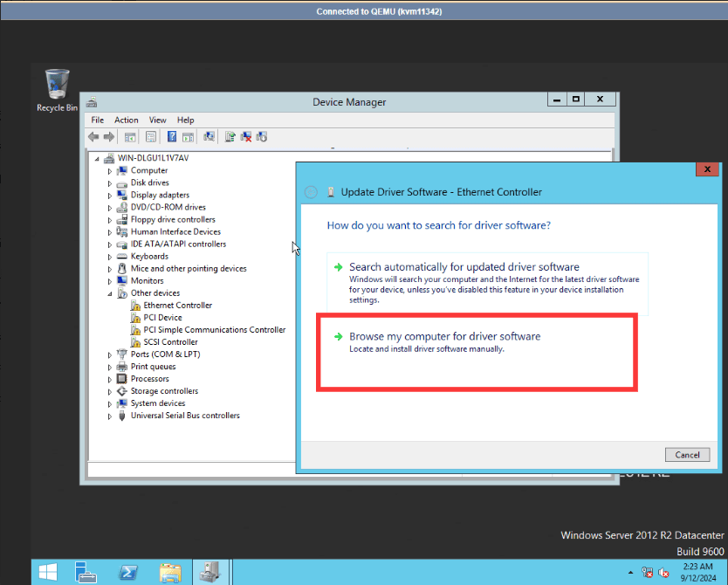This screenshot has width=728, height=585.
Task: Select PCI Simple Communications Controller
Action: tap(214, 330)
